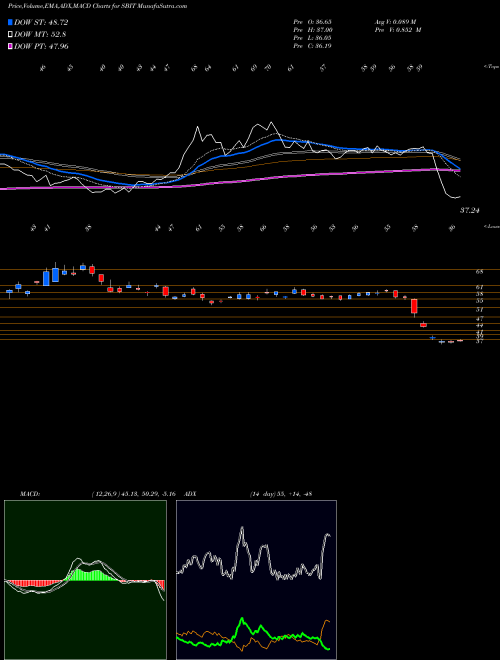Click the white DOW MT legend box
Image resolution: width=500 pixels, height=660 pixels.
pos(11,35)
